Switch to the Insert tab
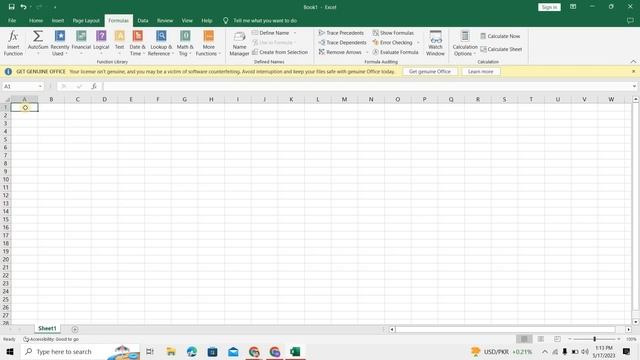Image resolution: width=640 pixels, height=360 pixels. (x=58, y=20)
